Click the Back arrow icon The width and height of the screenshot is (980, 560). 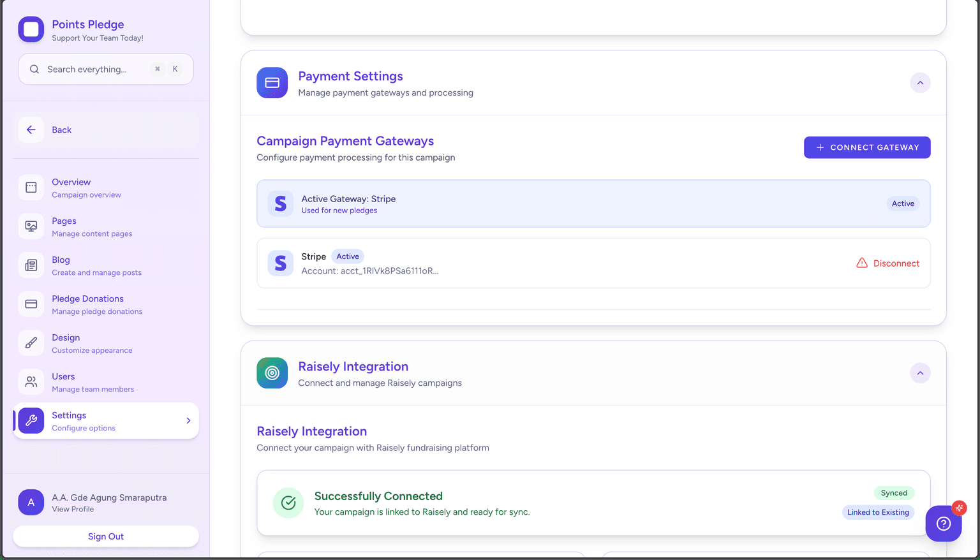click(31, 130)
